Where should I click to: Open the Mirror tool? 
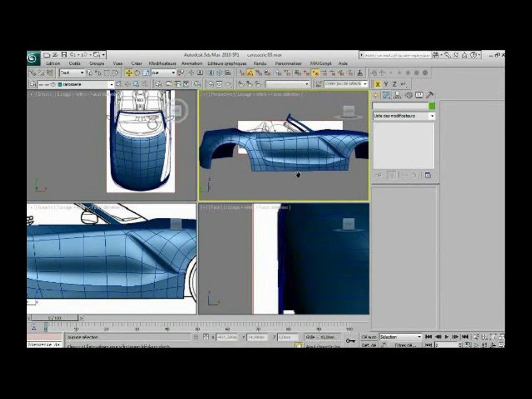point(211,73)
